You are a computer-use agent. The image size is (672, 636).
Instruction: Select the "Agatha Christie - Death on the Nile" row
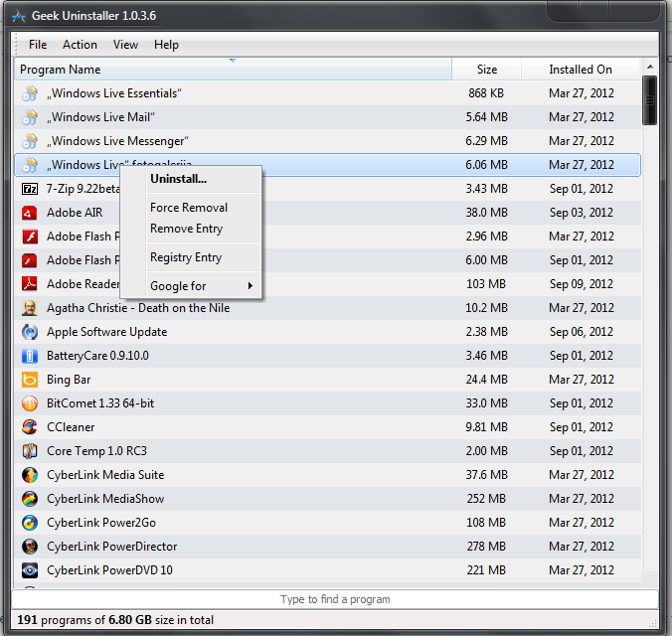(327, 308)
